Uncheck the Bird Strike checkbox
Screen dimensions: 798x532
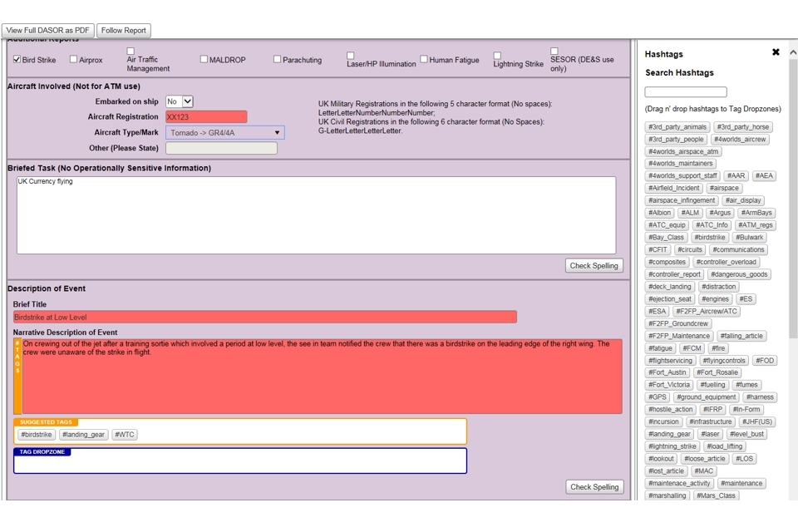click(17, 60)
